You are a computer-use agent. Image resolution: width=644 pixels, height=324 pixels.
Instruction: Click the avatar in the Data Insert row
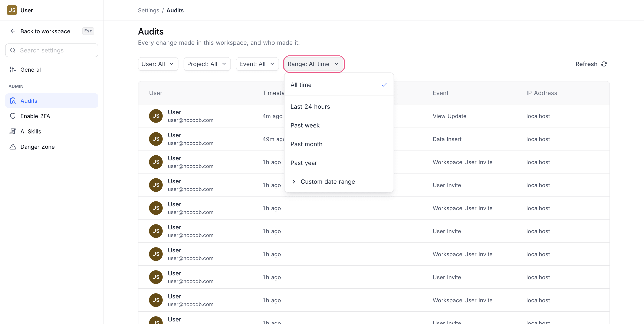pos(156,139)
